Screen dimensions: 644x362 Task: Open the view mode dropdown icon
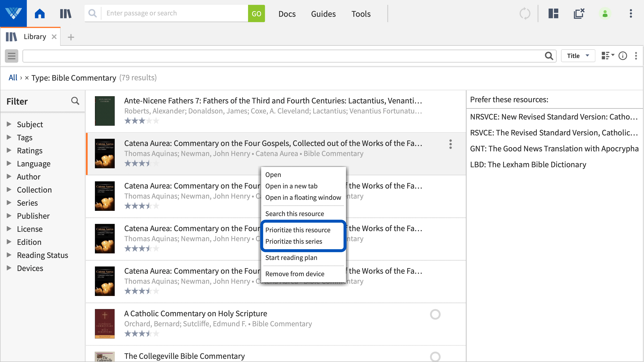608,56
